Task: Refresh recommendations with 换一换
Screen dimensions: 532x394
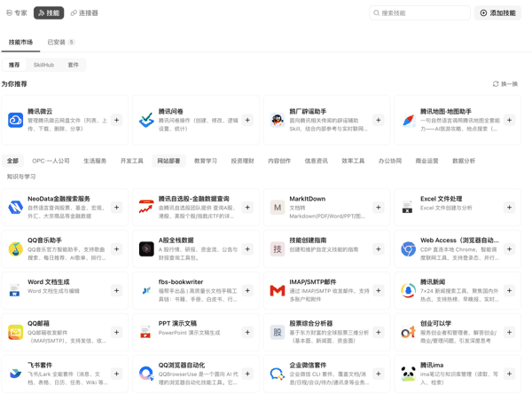Action: pos(505,84)
